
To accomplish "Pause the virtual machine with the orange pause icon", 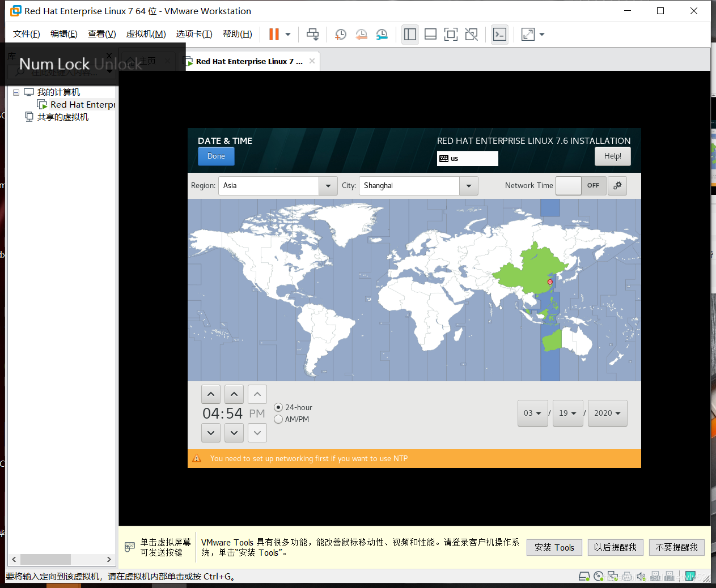I will tap(274, 35).
